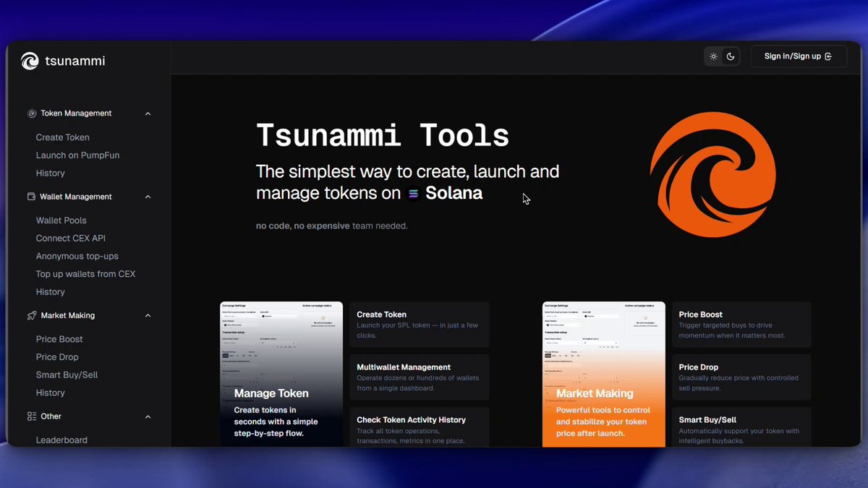Click the Solana logo in the headline

[414, 194]
